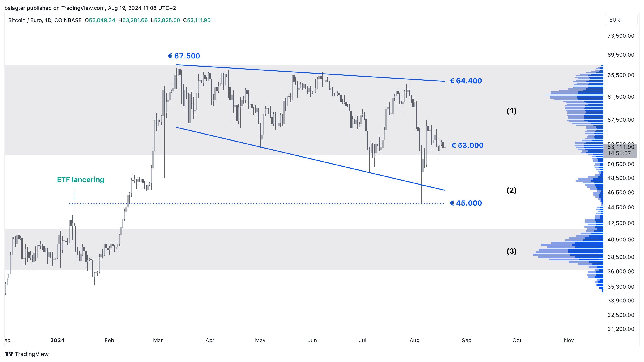The height and width of the screenshot is (362, 644).
Task: Click the current price tag 53,111.90
Action: point(621,147)
